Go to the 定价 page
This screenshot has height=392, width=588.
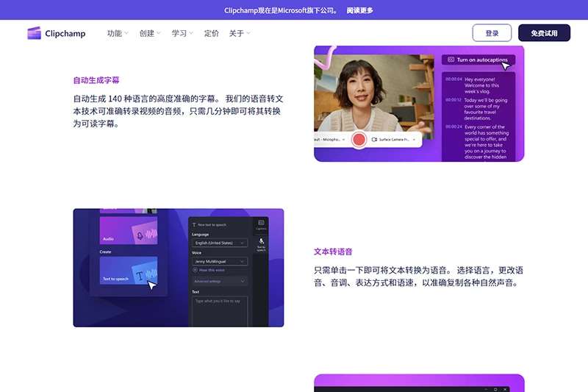(x=211, y=33)
